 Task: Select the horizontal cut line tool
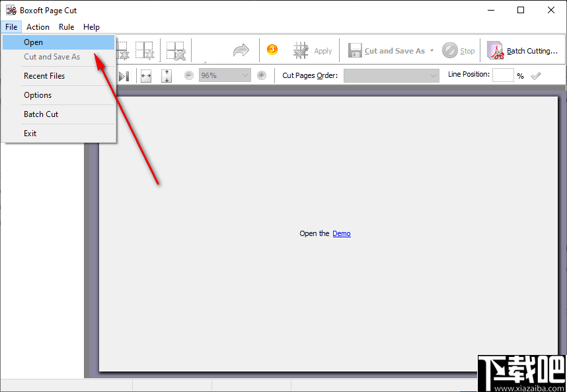pyautogui.click(x=122, y=50)
